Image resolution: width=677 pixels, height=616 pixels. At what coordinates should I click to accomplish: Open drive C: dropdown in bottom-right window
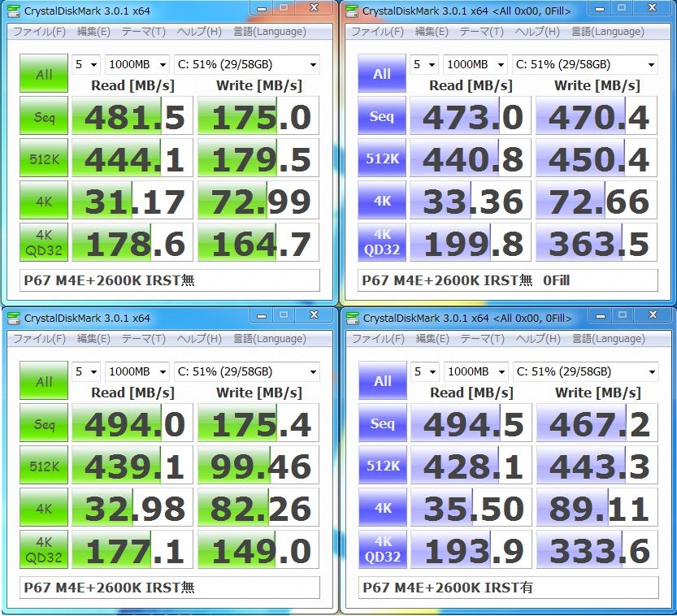click(586, 371)
